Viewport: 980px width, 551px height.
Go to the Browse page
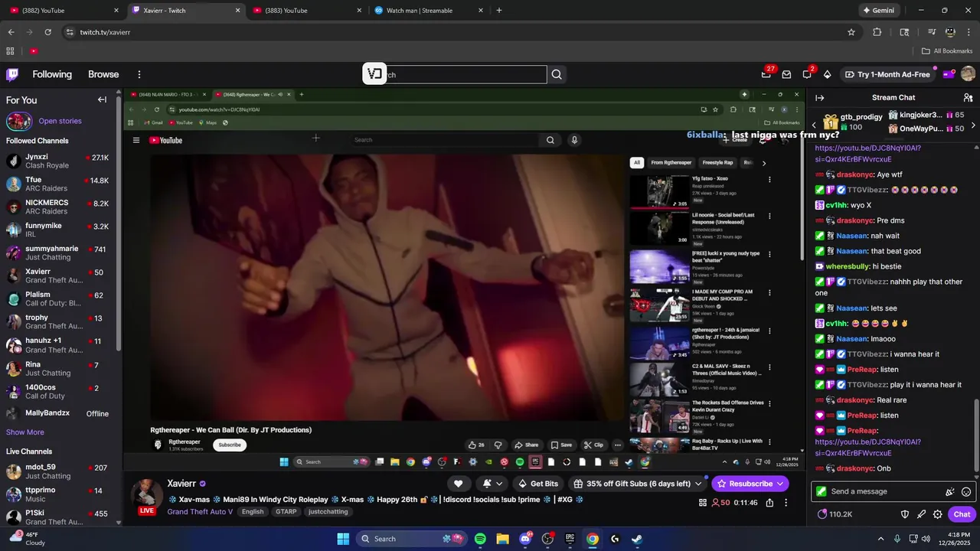[x=103, y=74]
